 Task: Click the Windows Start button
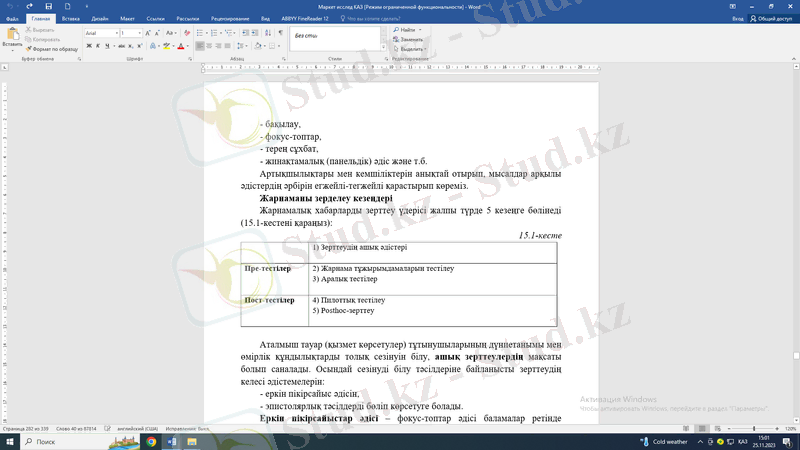(x=10, y=442)
